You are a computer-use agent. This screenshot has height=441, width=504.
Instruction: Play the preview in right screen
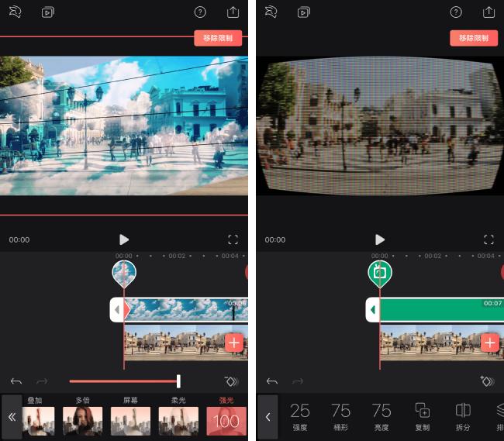[380, 239]
